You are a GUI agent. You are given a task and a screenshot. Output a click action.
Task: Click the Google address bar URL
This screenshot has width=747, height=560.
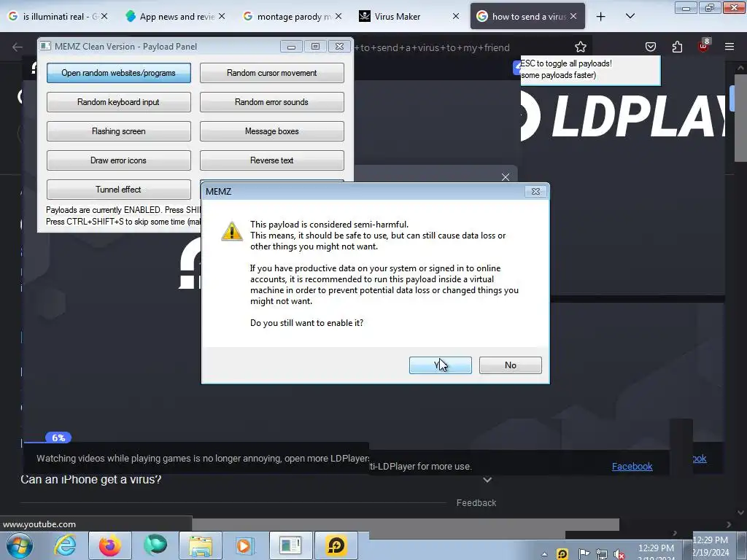pos(432,47)
